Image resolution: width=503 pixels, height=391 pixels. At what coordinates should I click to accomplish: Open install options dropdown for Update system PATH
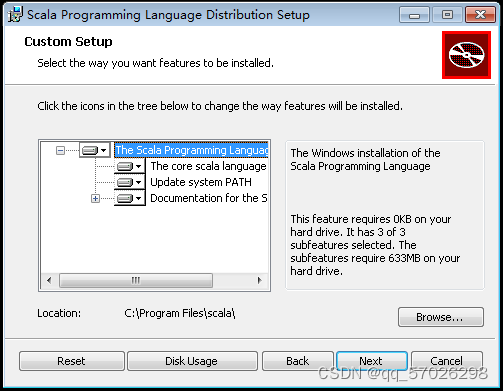tap(130, 182)
